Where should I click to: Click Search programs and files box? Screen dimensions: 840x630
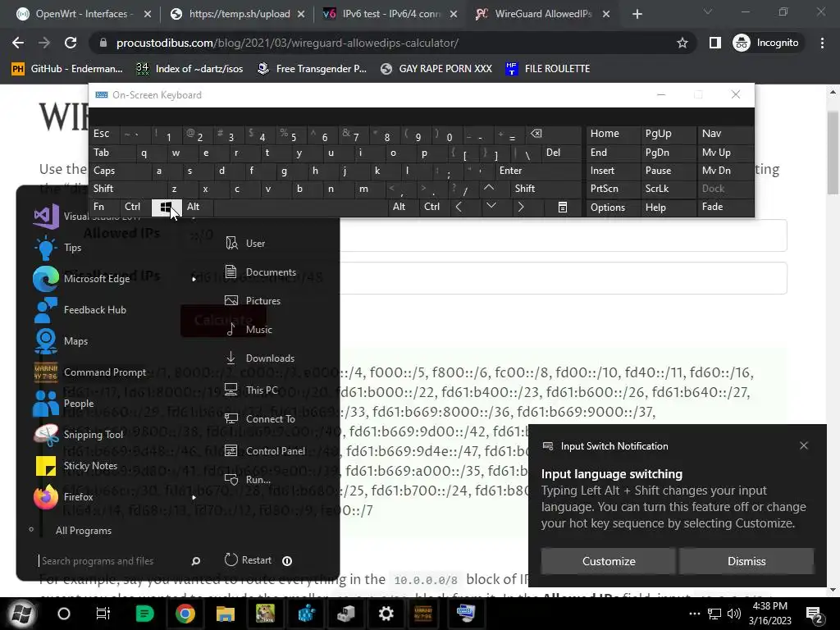pos(112,561)
